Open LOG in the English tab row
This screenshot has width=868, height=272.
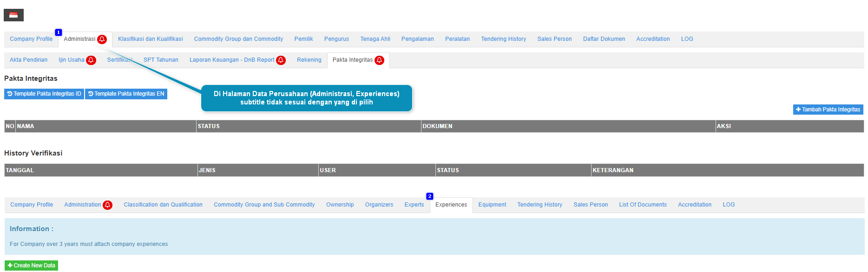729,205
